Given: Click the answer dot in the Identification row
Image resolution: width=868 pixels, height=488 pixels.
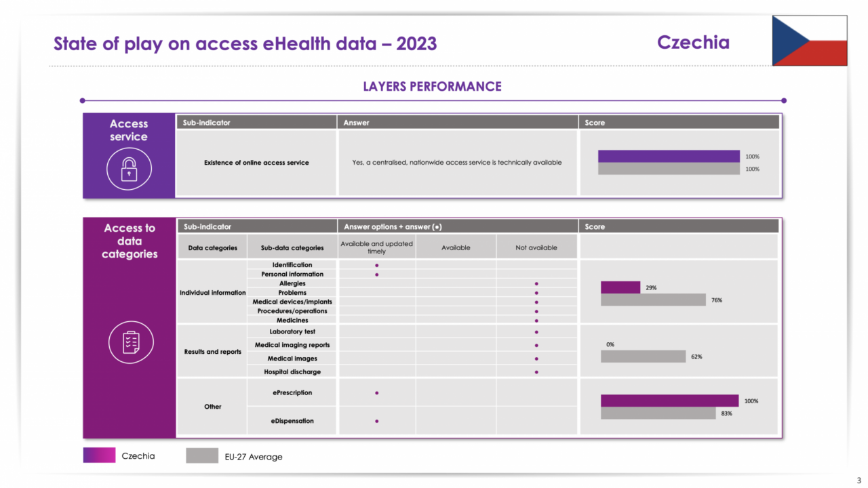Looking at the screenshot, I should pos(376,266).
